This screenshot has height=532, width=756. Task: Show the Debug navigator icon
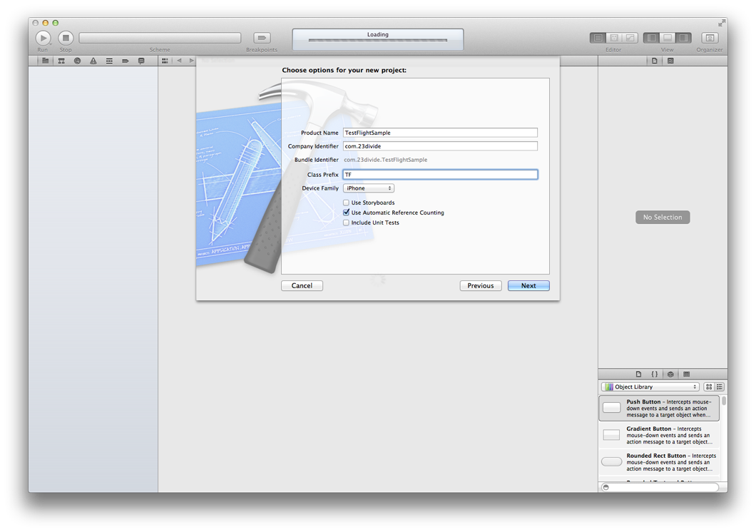pyautogui.click(x=109, y=61)
